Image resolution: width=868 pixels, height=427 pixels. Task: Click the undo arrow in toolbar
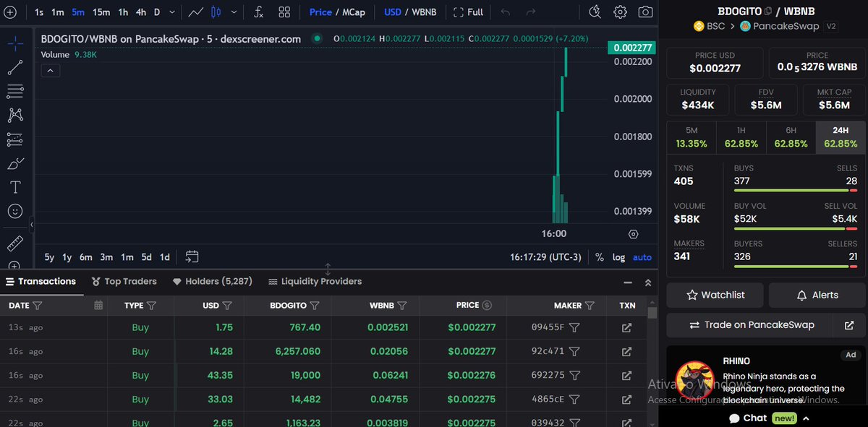click(x=505, y=12)
